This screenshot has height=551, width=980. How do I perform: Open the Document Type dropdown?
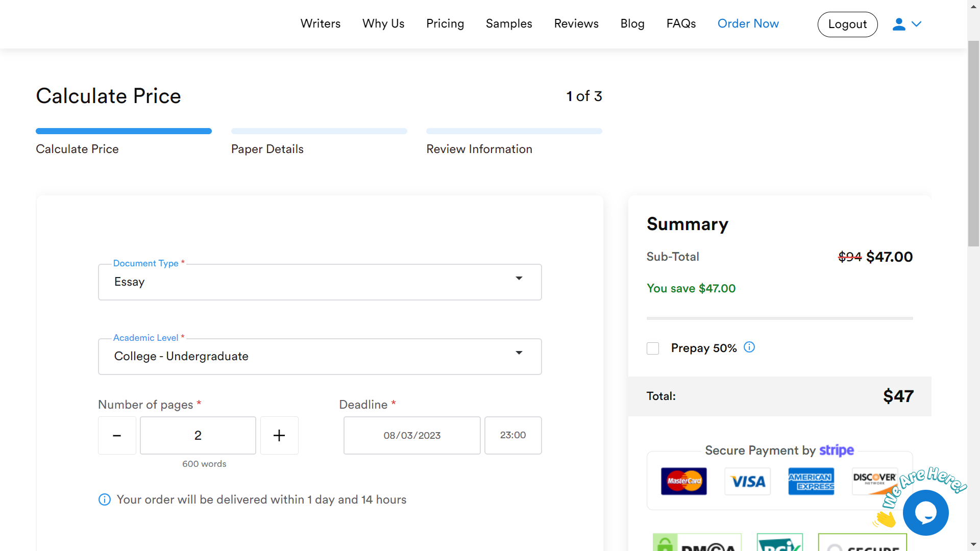[x=320, y=282]
